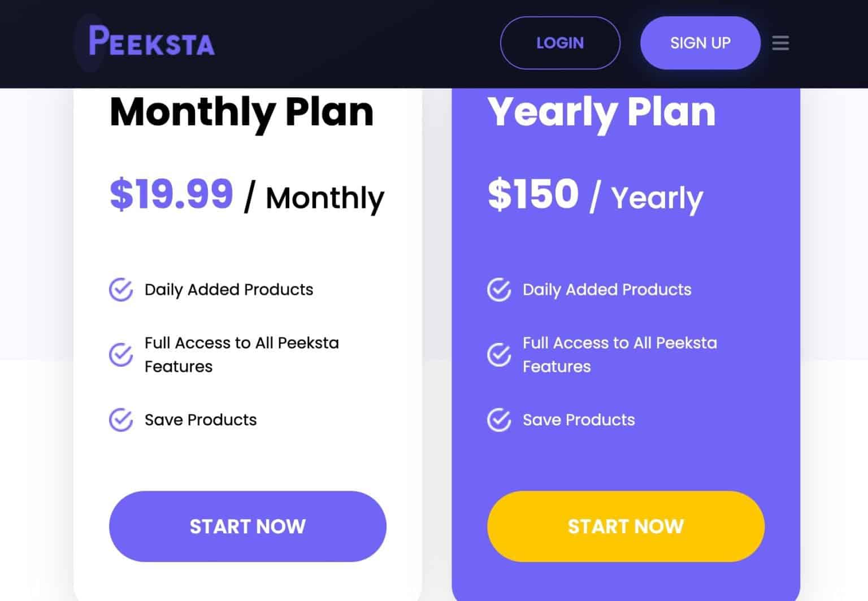Select the Monthly Plan card
Viewport: 868px width, 601px height.
tap(248, 243)
